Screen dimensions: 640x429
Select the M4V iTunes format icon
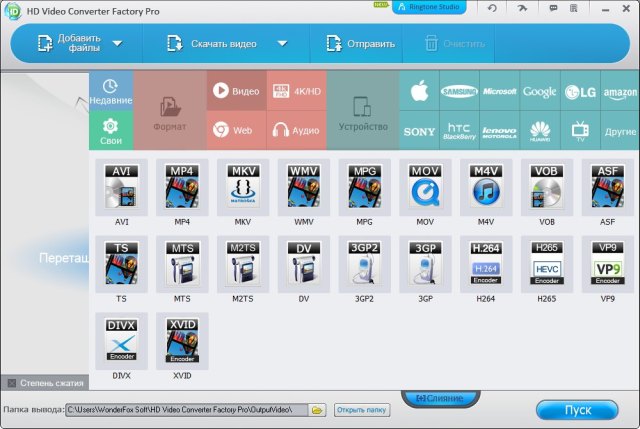487,187
